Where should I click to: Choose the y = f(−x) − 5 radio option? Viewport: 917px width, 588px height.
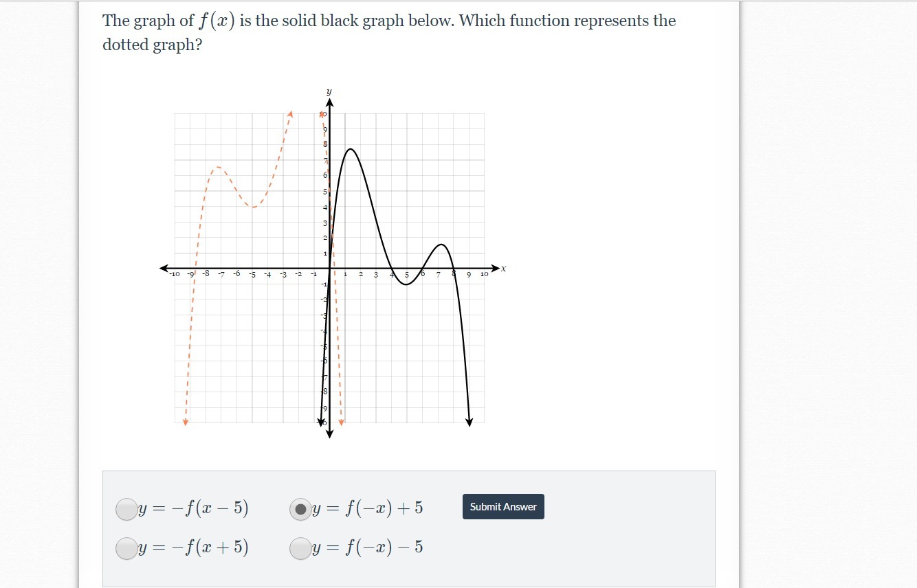click(x=300, y=548)
